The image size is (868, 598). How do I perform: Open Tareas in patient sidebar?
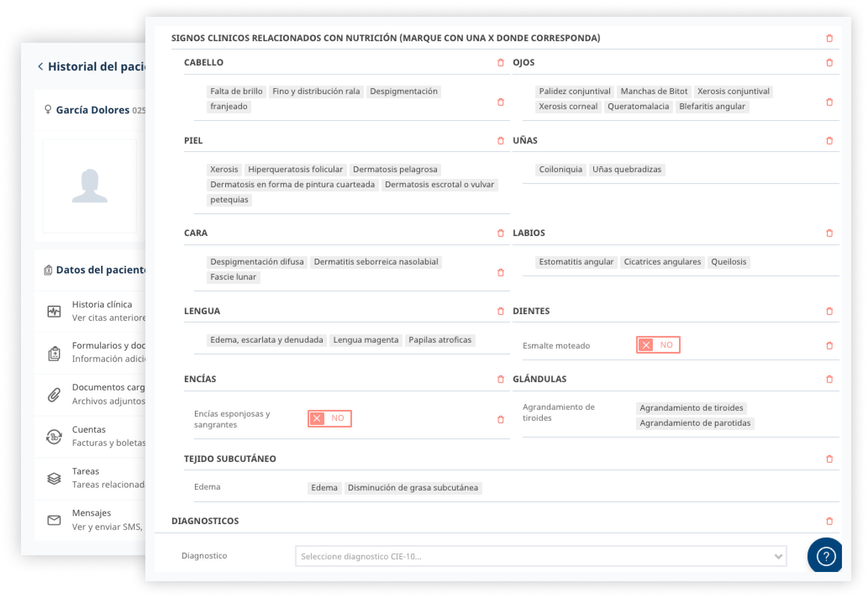click(x=90, y=478)
